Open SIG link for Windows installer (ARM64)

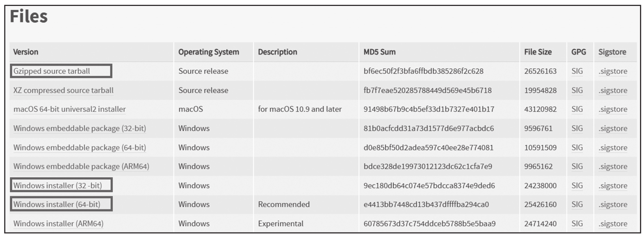pos(577,224)
